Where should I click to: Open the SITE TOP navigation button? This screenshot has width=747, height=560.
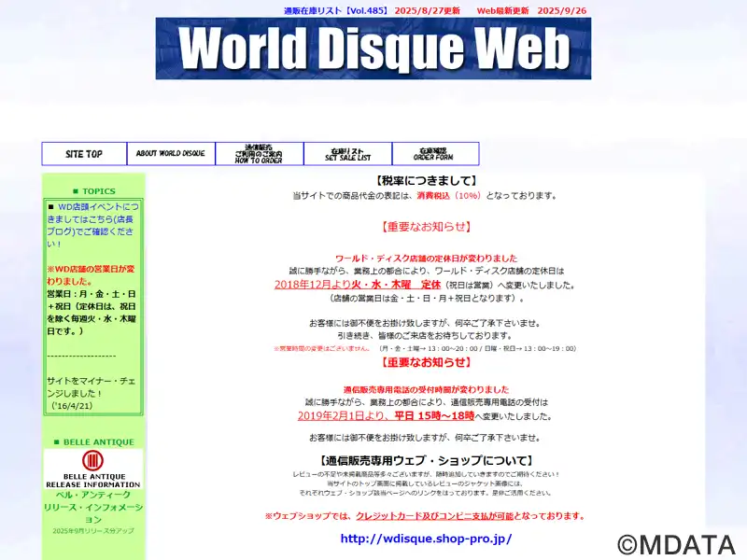84,154
